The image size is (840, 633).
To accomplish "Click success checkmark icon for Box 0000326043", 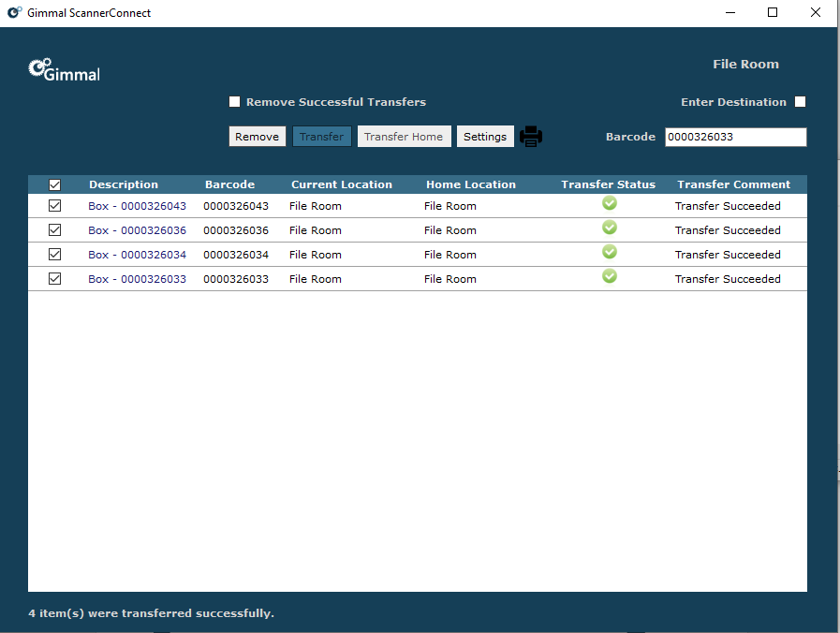I will coord(610,203).
